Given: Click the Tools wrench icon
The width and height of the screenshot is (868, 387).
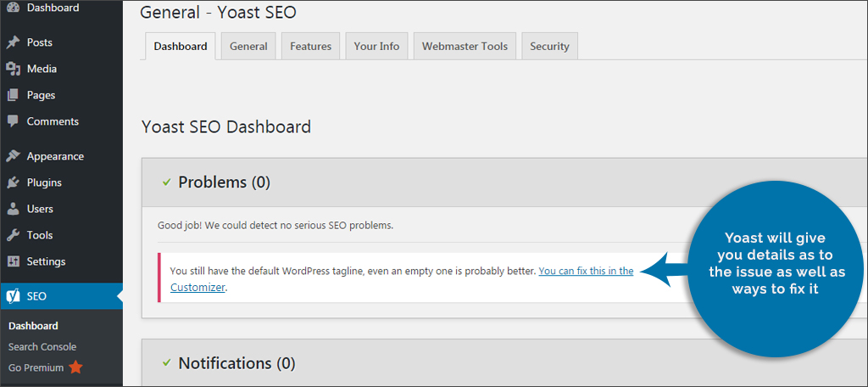Looking at the screenshot, I should click(13, 235).
